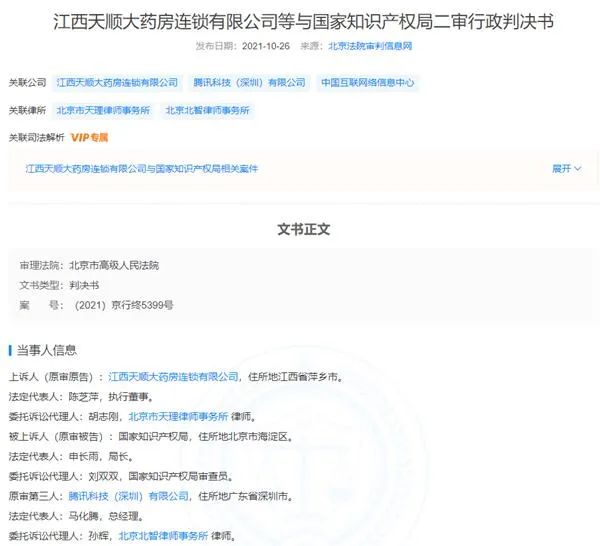Open 北京北智律师事务所 link beside 孙辉

click(163, 536)
